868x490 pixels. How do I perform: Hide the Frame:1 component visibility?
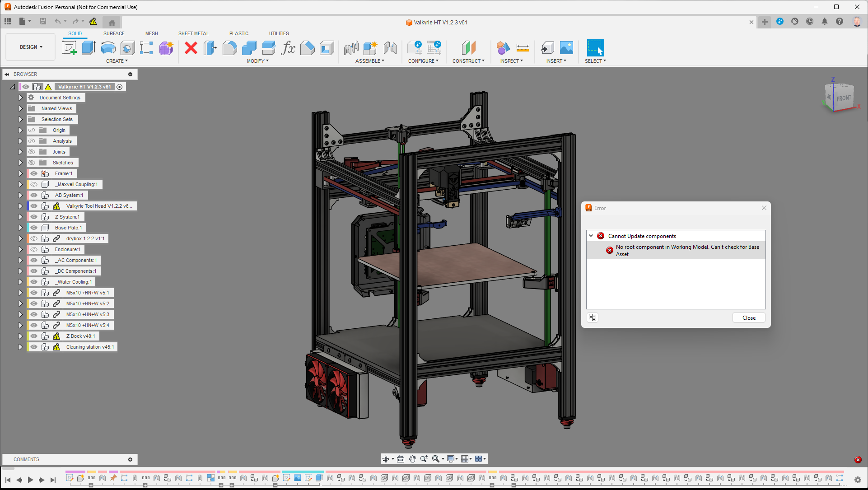point(34,173)
